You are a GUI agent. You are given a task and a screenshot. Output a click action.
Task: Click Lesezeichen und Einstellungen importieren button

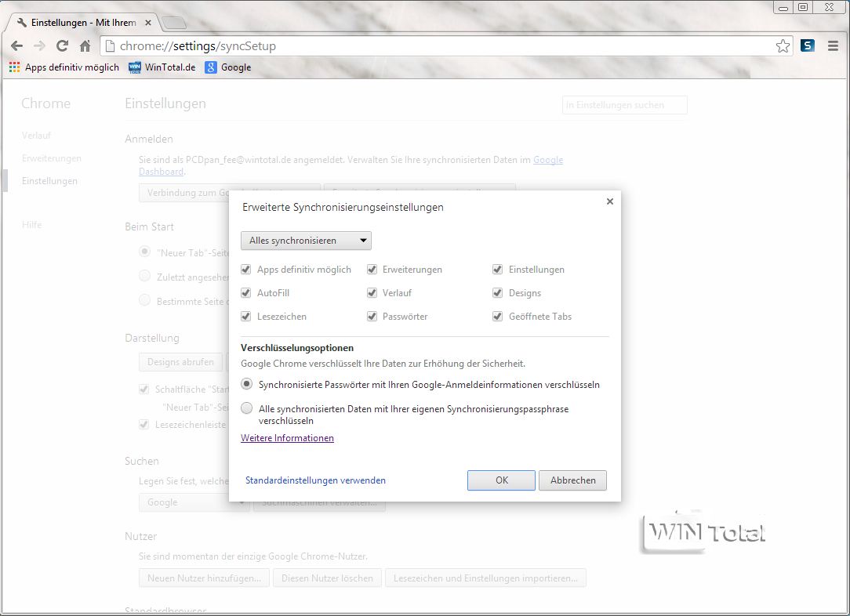[485, 578]
